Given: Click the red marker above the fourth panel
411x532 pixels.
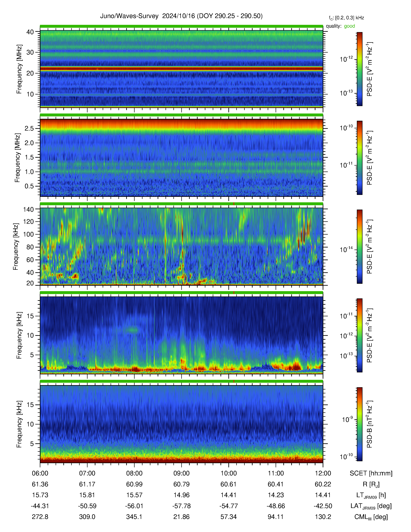Looking at the screenshot, I should coord(234,293).
